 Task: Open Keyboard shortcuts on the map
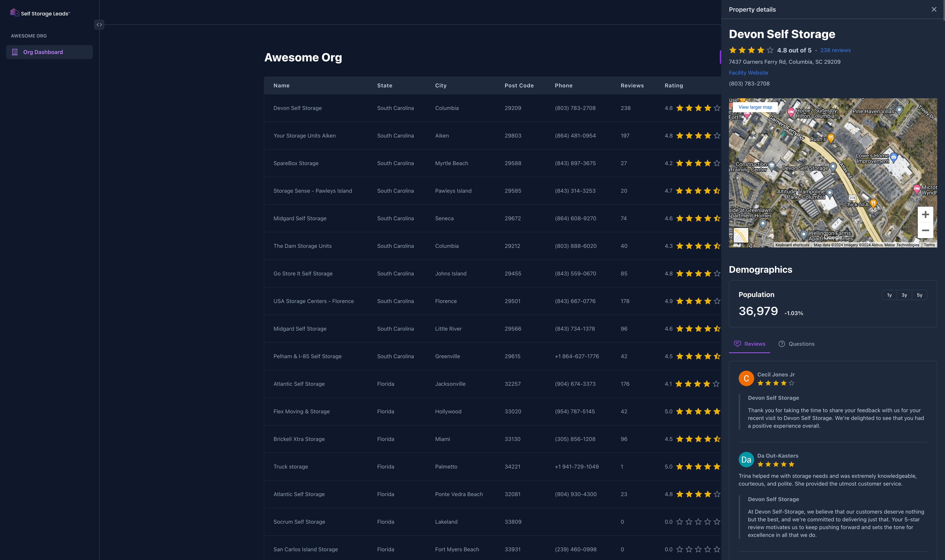792,245
